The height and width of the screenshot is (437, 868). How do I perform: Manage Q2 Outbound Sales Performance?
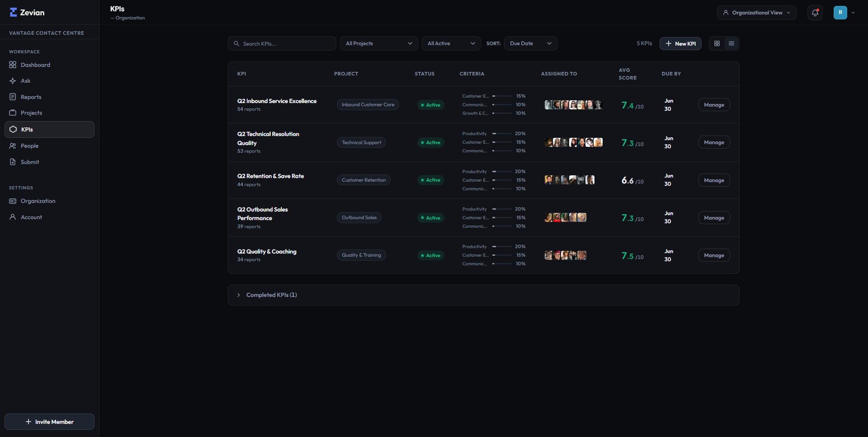coord(714,218)
